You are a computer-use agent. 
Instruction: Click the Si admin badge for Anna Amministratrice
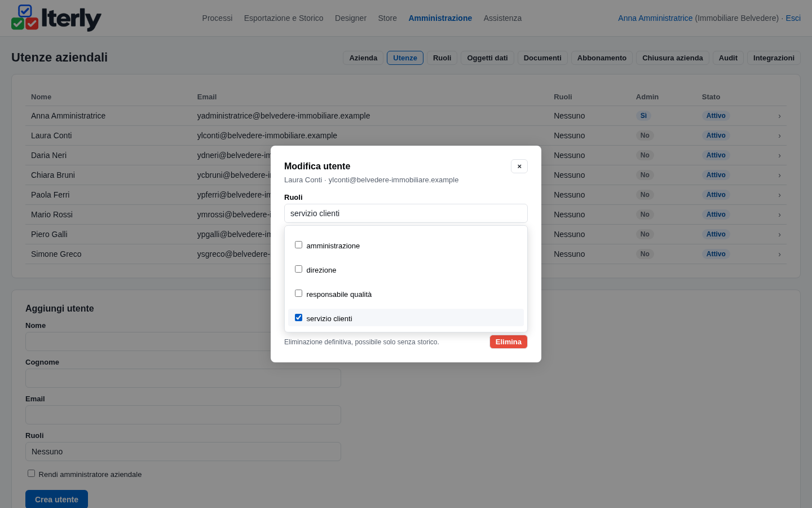pyautogui.click(x=643, y=116)
